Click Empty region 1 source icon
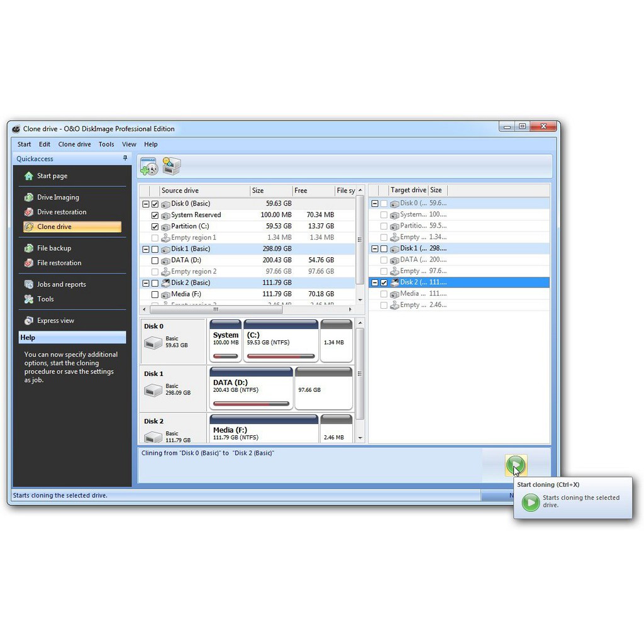The width and height of the screenshot is (644, 644). pyautogui.click(x=165, y=238)
